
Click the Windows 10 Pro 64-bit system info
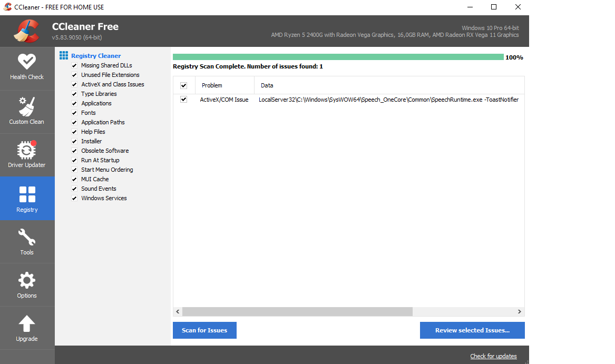(490, 28)
